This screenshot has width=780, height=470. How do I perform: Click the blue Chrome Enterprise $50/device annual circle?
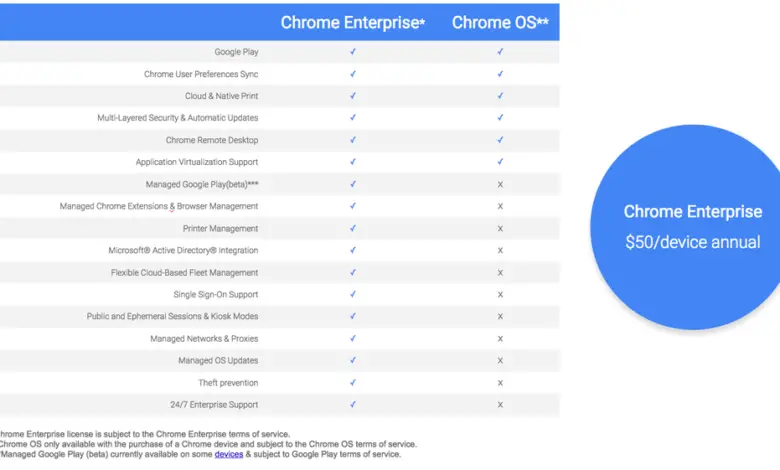coord(692,226)
